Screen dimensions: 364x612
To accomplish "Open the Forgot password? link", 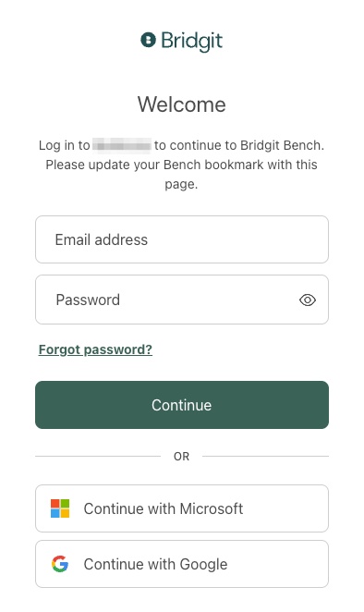I will click(x=95, y=349).
